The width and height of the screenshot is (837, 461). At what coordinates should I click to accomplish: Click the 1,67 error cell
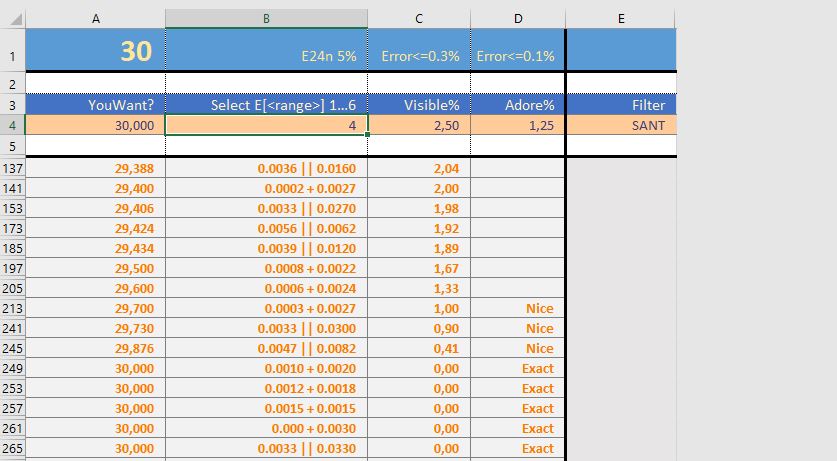419,268
